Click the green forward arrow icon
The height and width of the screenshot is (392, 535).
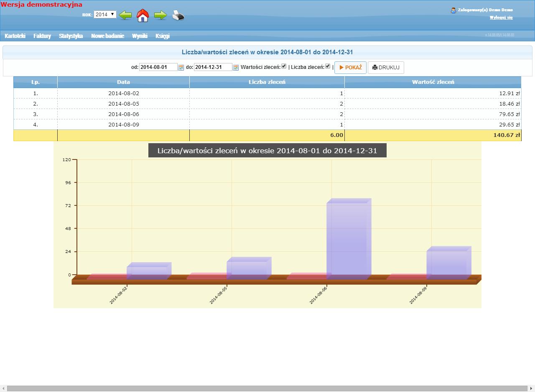click(160, 15)
